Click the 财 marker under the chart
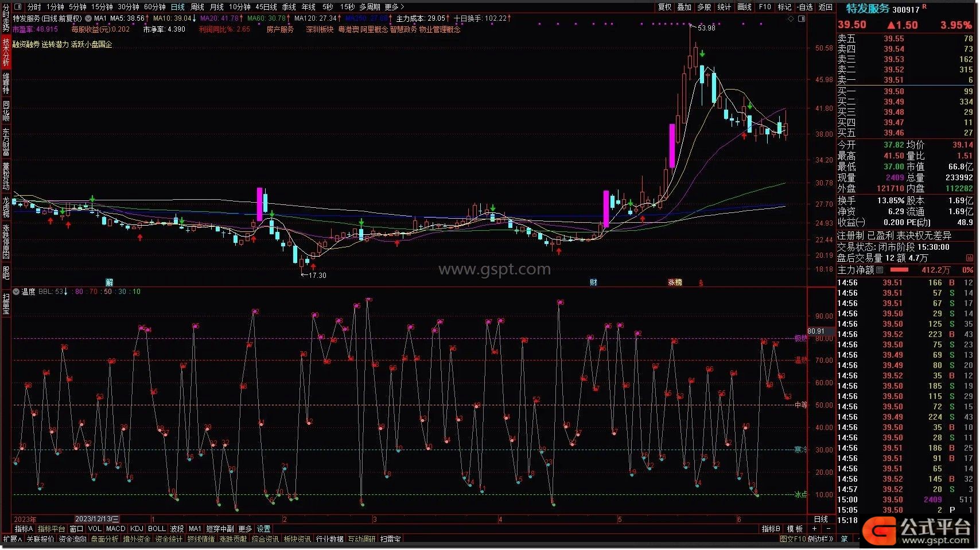 [x=593, y=282]
